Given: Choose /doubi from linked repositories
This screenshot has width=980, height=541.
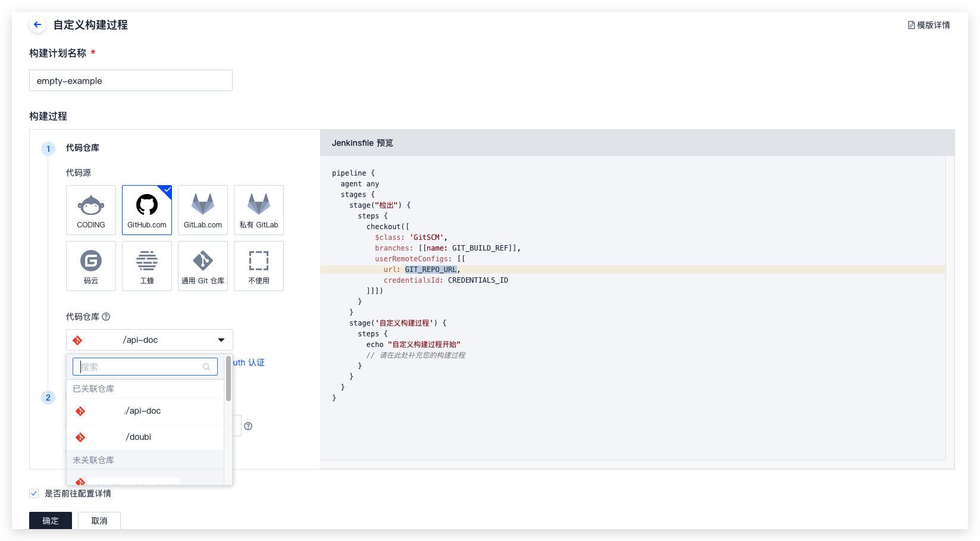Looking at the screenshot, I should click(x=145, y=437).
